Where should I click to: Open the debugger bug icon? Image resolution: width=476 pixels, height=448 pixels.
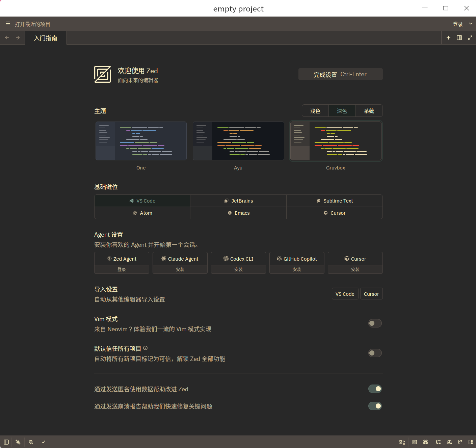point(425,442)
